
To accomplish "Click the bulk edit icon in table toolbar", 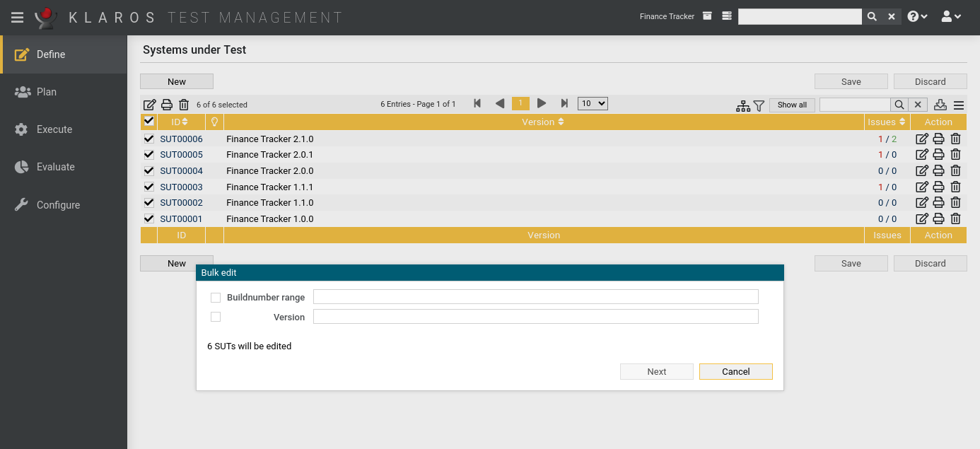I will 150,105.
